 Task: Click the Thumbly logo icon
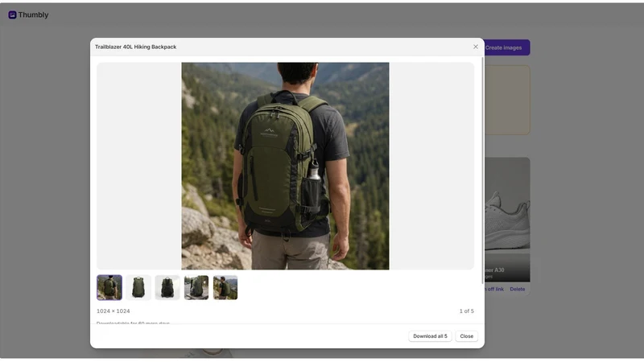[x=12, y=14]
